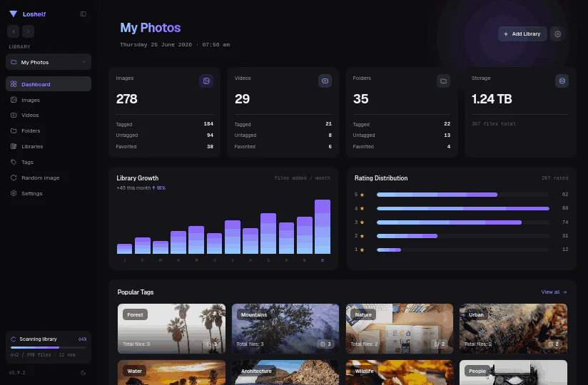The image size is (588, 385).
Task: Open Random Image in the sidebar
Action: tap(49, 178)
